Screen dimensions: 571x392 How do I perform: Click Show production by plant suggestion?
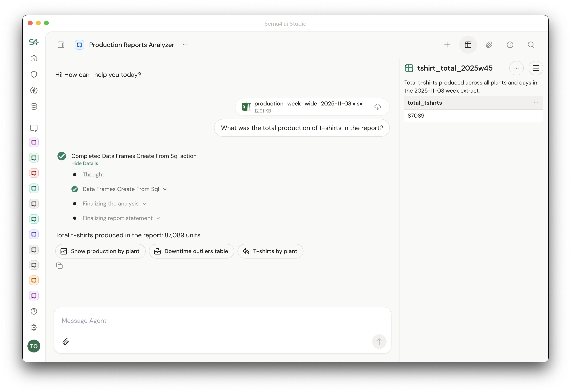pos(100,251)
